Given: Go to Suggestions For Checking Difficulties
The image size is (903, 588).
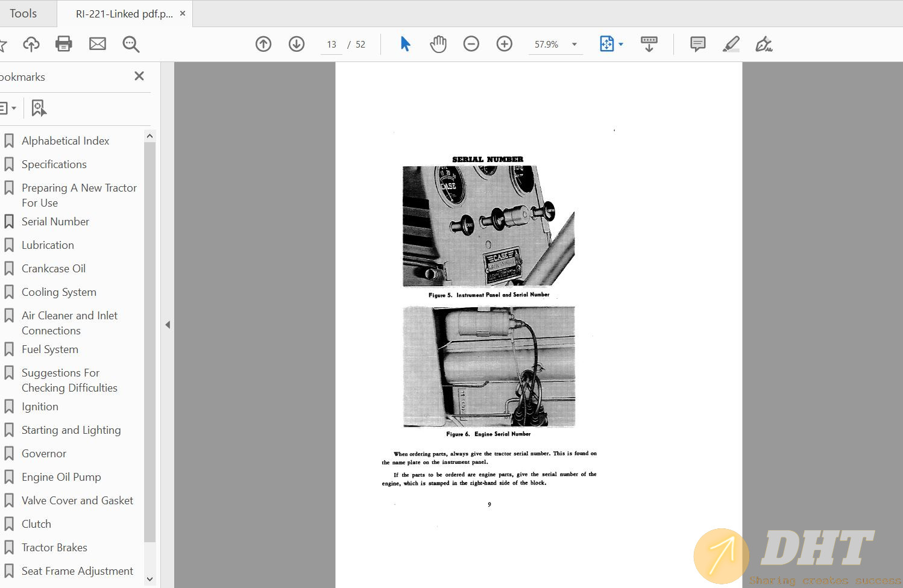Looking at the screenshot, I should 69,380.
